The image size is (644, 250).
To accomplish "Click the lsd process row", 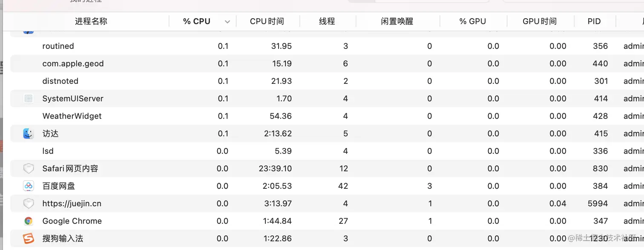I will (48, 151).
